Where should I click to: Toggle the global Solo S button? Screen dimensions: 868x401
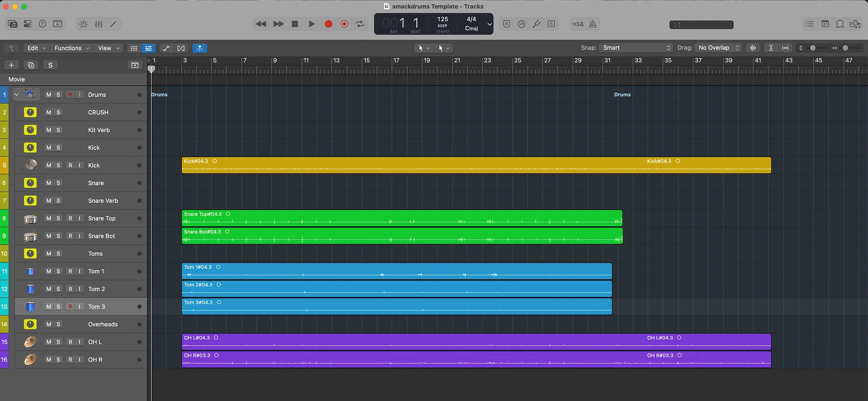coord(50,65)
